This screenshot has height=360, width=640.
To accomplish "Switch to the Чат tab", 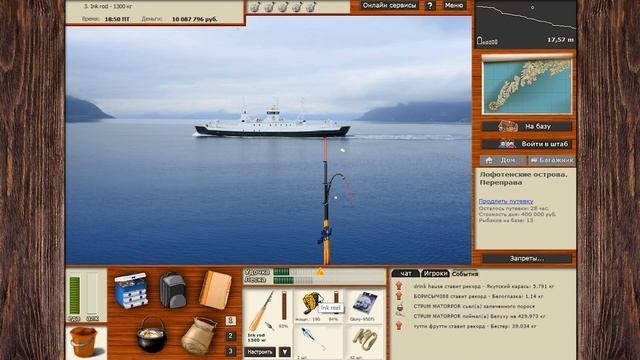I will 405,273.
